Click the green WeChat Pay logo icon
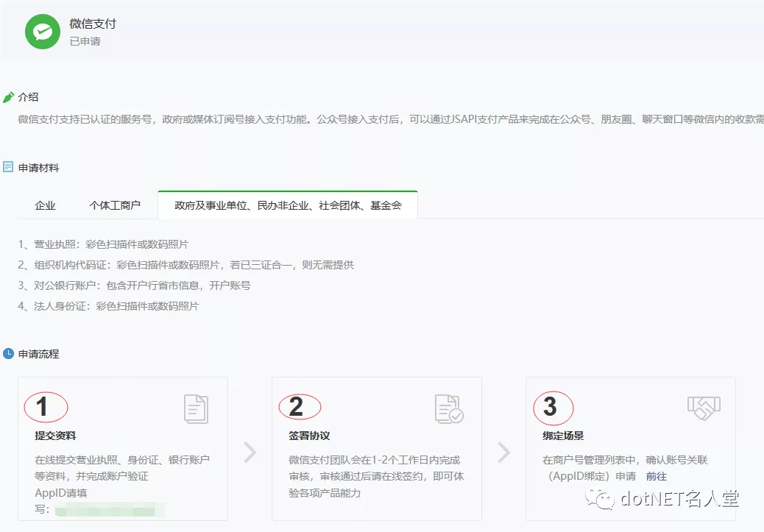This screenshot has height=532, width=764. (x=43, y=32)
